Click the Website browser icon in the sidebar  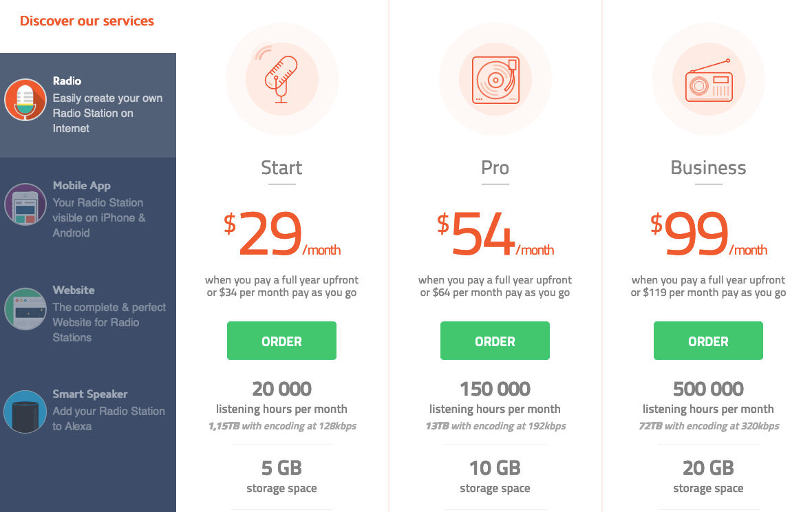25,308
